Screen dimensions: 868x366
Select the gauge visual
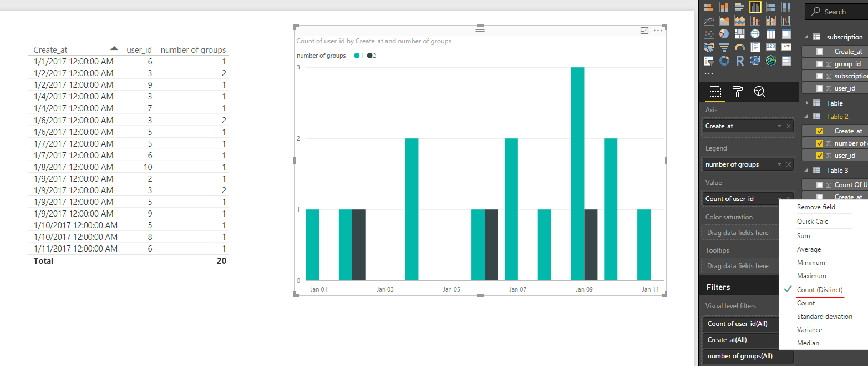[739, 47]
